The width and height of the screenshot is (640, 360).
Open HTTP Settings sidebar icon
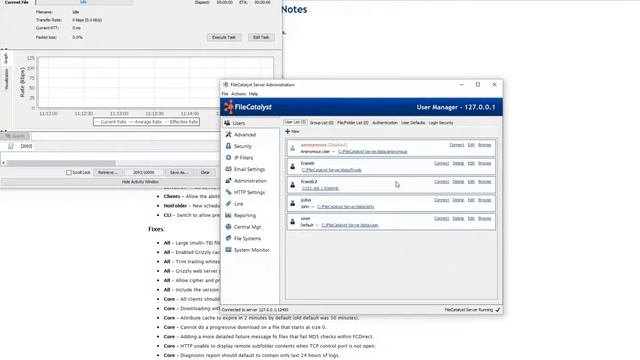click(228, 192)
